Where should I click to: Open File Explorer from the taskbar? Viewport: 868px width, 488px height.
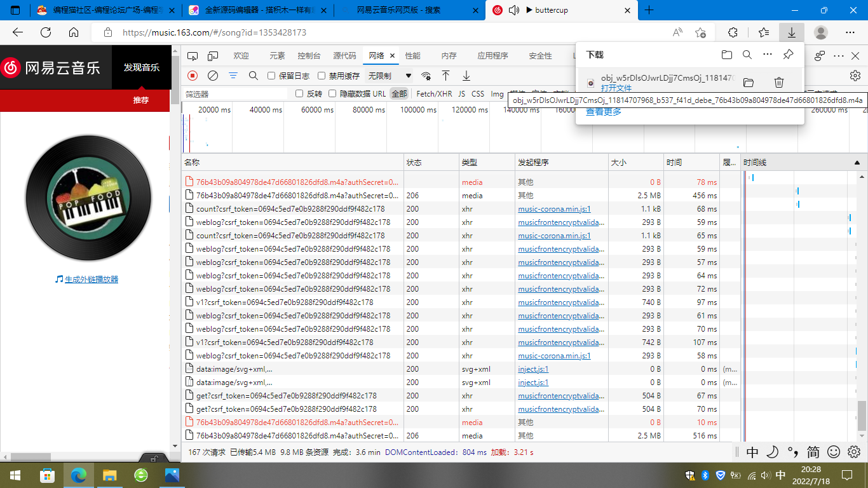click(110, 475)
